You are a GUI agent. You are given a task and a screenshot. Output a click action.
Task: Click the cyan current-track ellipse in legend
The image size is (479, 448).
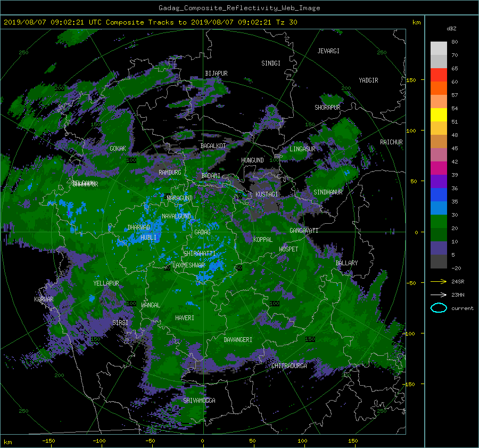tap(439, 308)
